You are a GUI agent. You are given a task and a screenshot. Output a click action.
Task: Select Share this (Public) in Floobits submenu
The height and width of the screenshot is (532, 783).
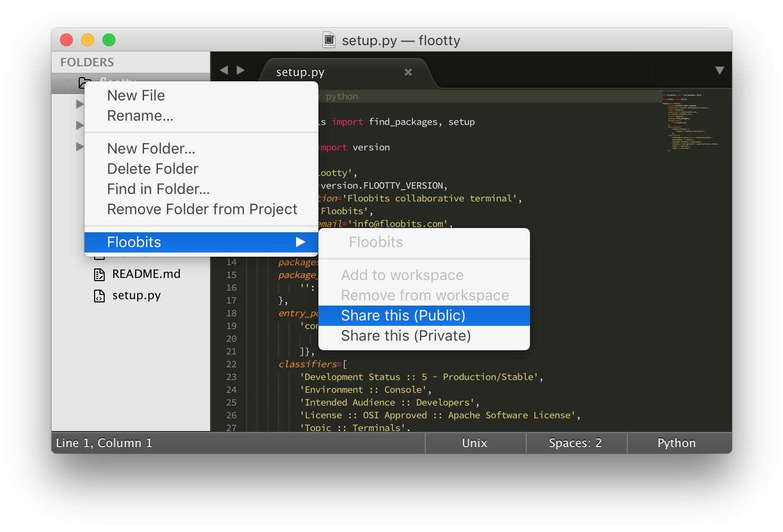click(x=403, y=315)
